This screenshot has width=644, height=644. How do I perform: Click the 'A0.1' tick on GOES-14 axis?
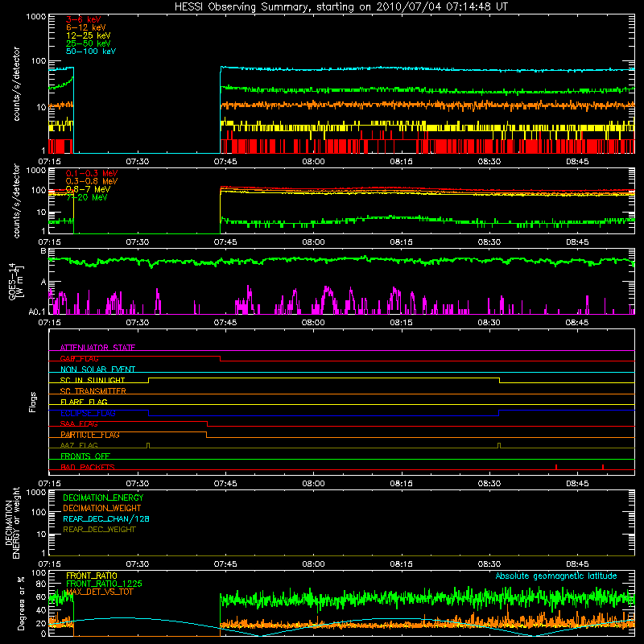click(37, 312)
